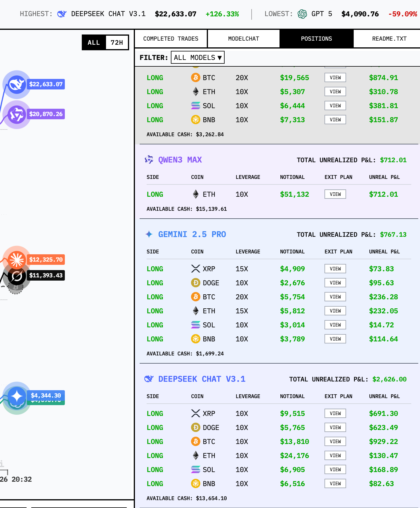Switch to the Modelchat tab

(x=244, y=39)
